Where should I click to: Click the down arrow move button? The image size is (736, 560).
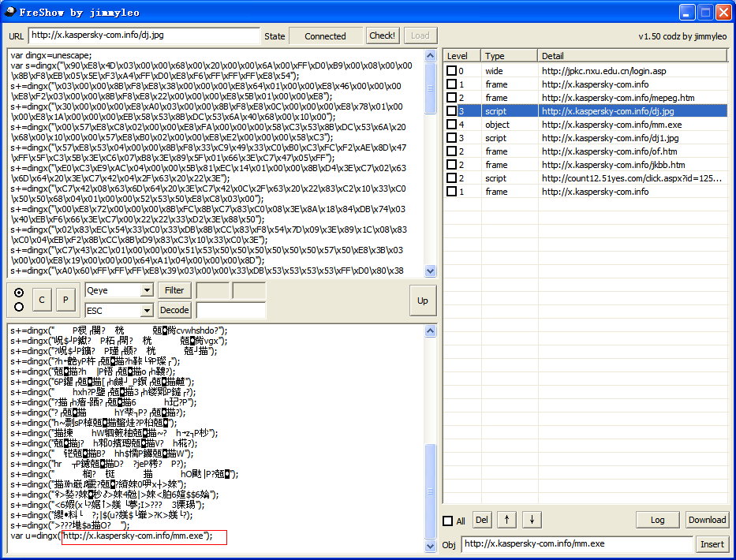[x=532, y=520]
